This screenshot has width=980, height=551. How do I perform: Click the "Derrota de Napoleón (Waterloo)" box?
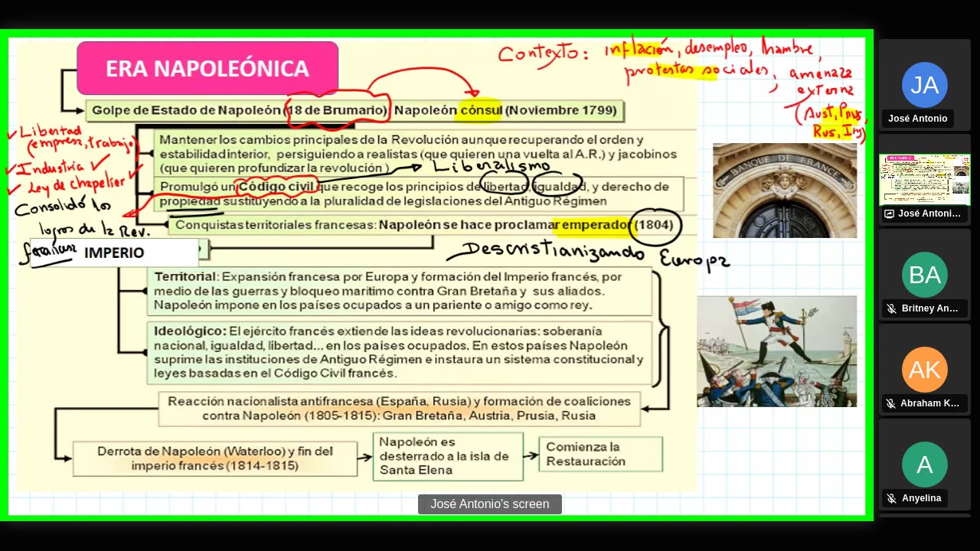[x=215, y=458]
